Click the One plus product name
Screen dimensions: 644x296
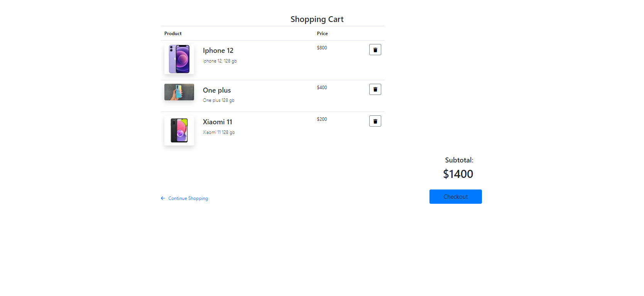tap(216, 90)
